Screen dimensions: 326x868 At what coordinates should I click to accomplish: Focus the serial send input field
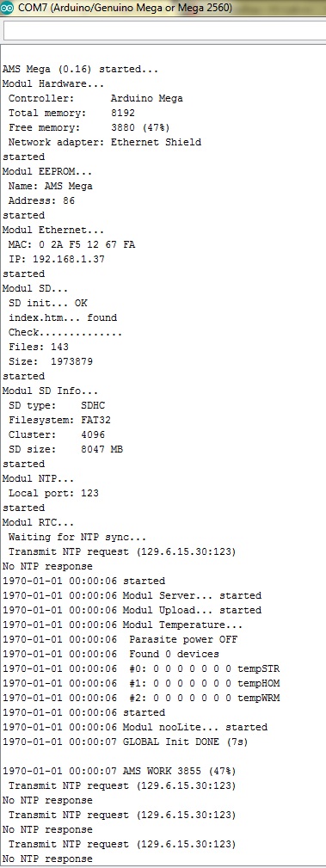pyautogui.click(x=165, y=31)
